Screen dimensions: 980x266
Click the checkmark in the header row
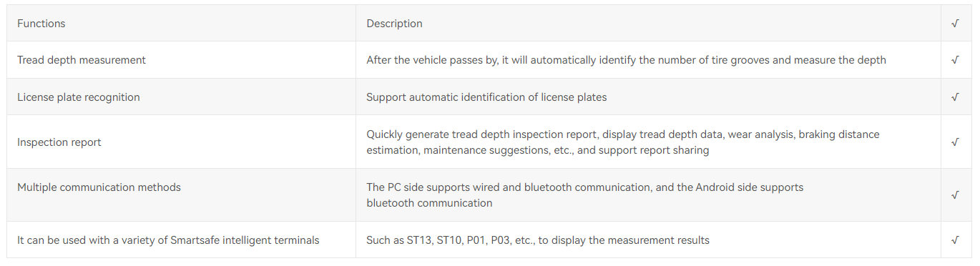point(955,24)
